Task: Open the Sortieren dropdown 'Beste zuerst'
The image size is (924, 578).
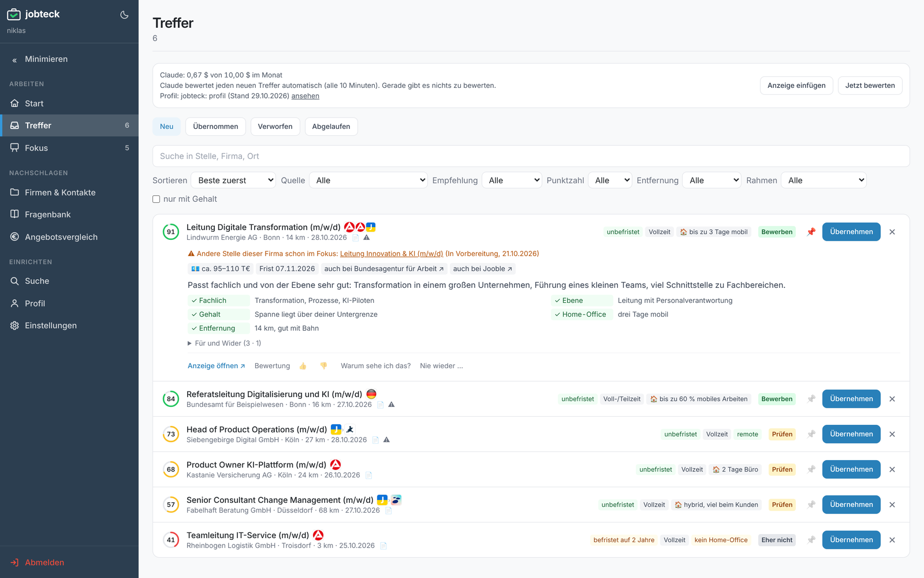Action: [233, 180]
